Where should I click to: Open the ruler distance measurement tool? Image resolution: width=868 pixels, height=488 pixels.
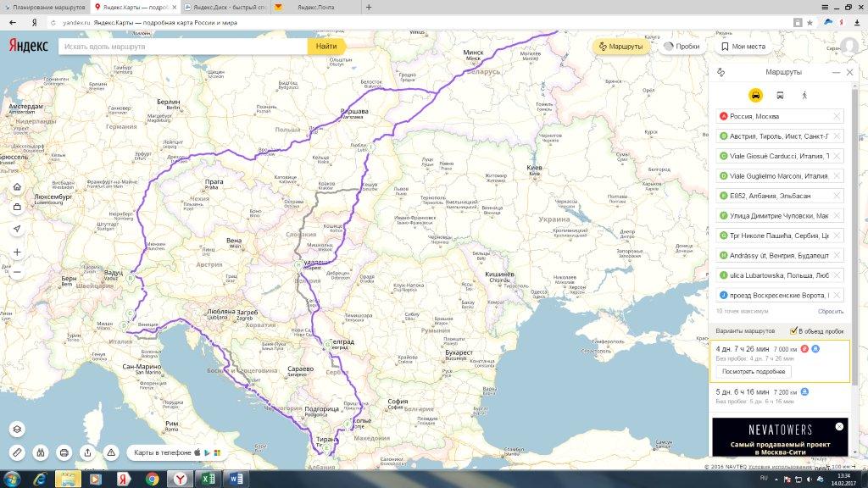click(x=17, y=452)
